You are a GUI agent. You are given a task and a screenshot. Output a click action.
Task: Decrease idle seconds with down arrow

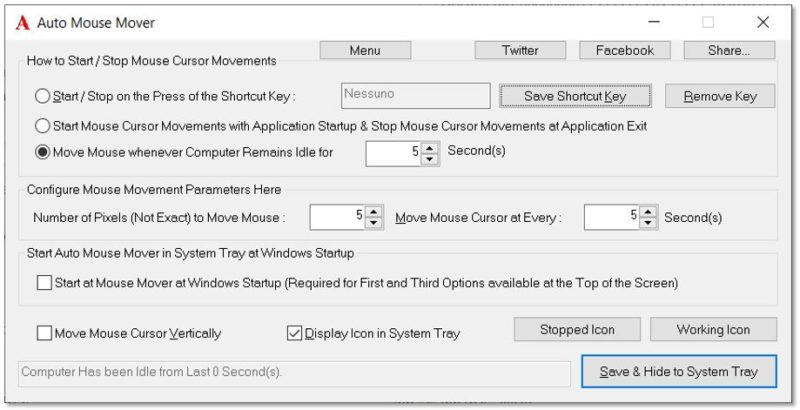(x=430, y=159)
